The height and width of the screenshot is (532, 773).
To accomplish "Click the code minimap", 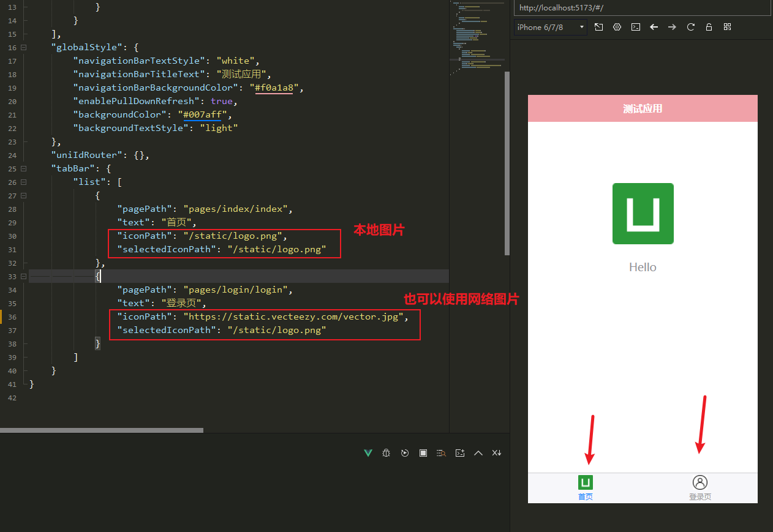I will pos(477,37).
